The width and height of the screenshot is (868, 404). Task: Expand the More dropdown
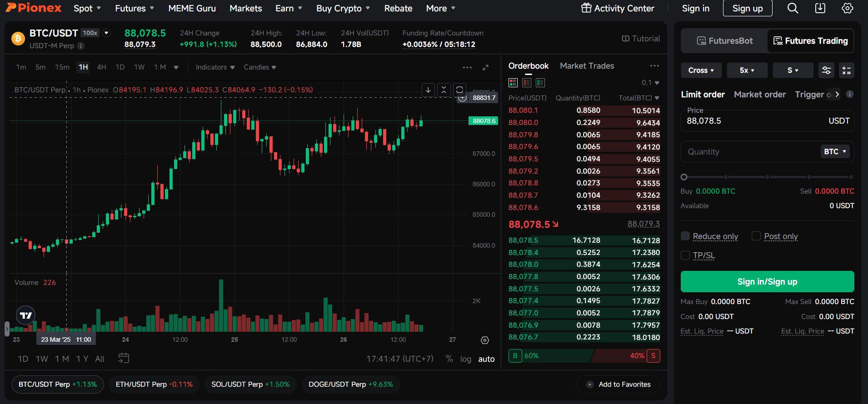(441, 8)
